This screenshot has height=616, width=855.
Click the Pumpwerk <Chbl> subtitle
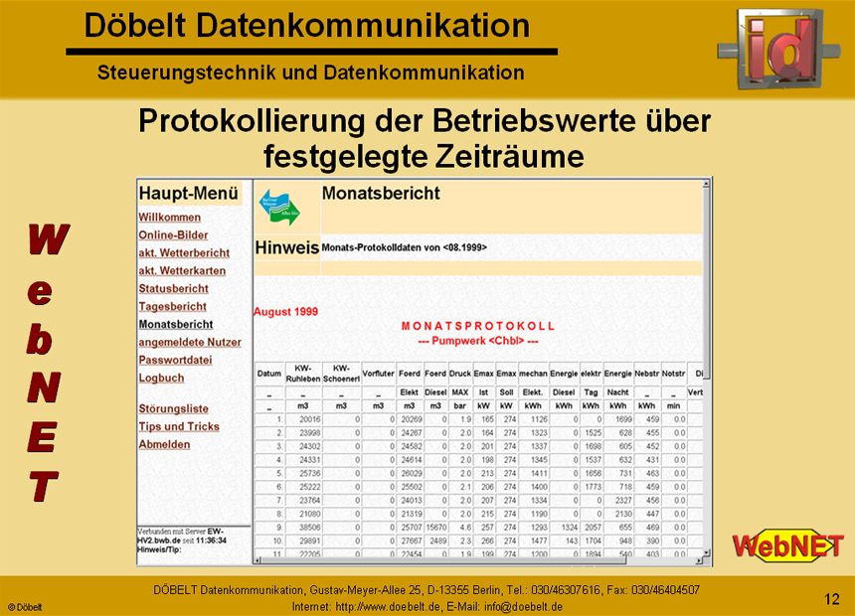tap(478, 341)
